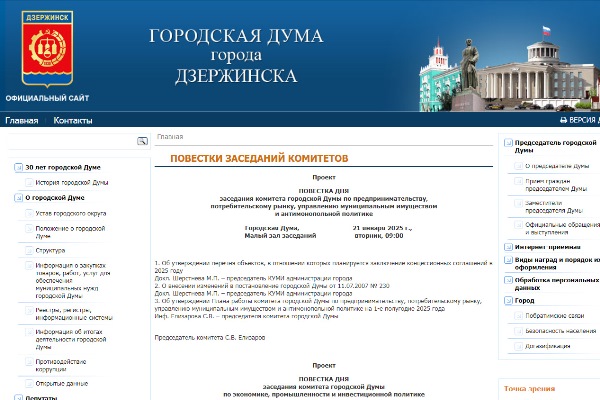Toggle the 'Председатель городской Думы' section

point(507,145)
